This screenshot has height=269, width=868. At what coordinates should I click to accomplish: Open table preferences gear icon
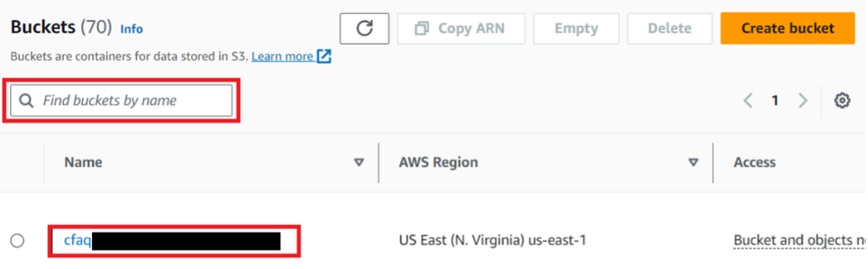[x=842, y=101]
